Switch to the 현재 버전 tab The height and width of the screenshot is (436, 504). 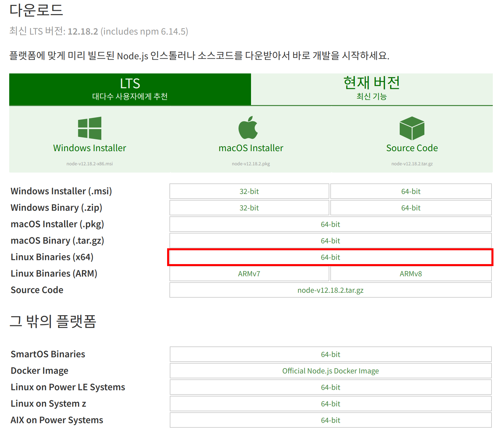[372, 89]
